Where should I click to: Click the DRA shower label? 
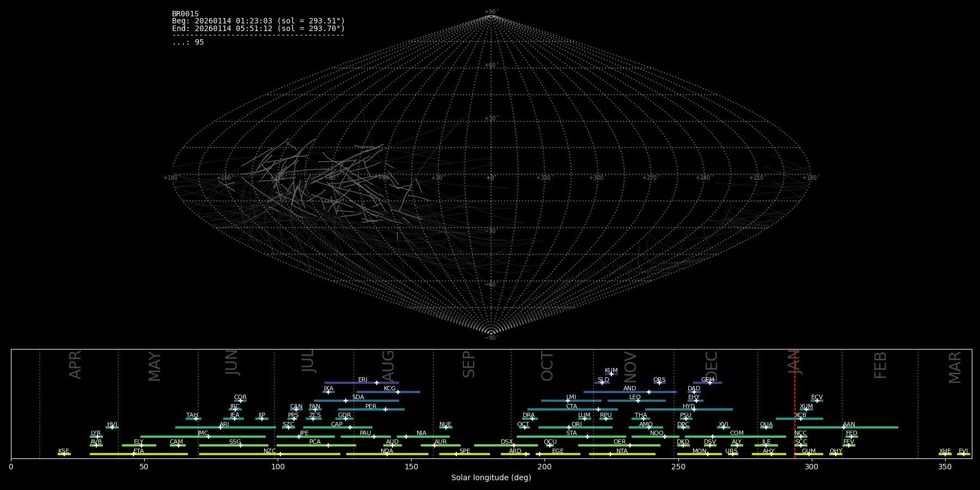tap(529, 415)
